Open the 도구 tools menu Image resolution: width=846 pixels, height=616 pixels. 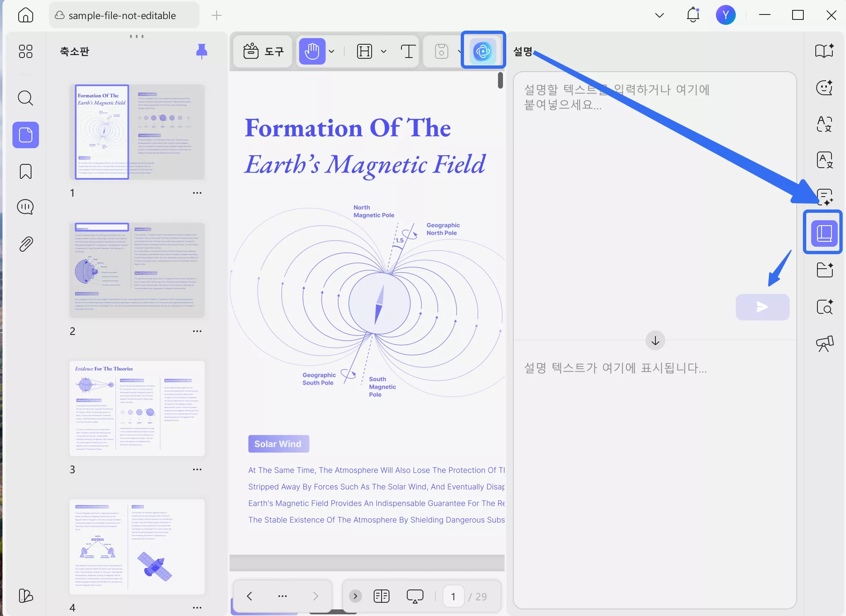click(x=263, y=51)
